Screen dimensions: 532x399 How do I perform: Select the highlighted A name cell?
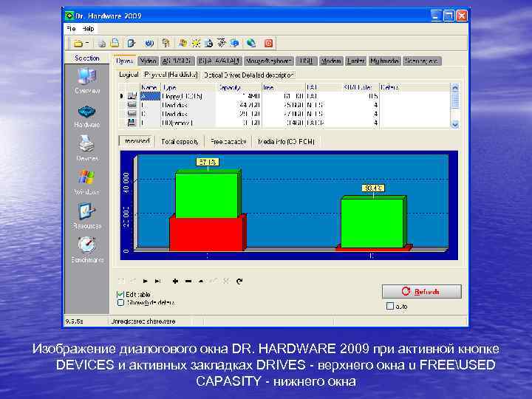point(150,96)
